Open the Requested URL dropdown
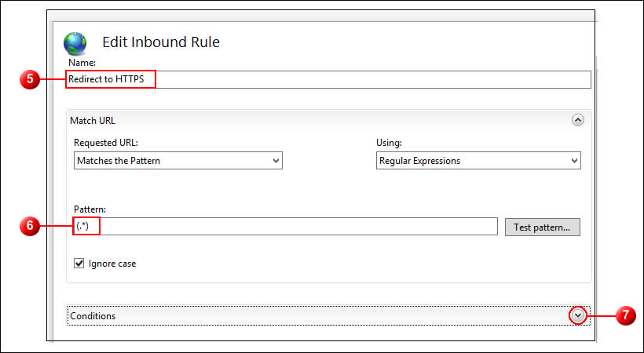The width and height of the screenshot is (644, 353). [x=178, y=161]
